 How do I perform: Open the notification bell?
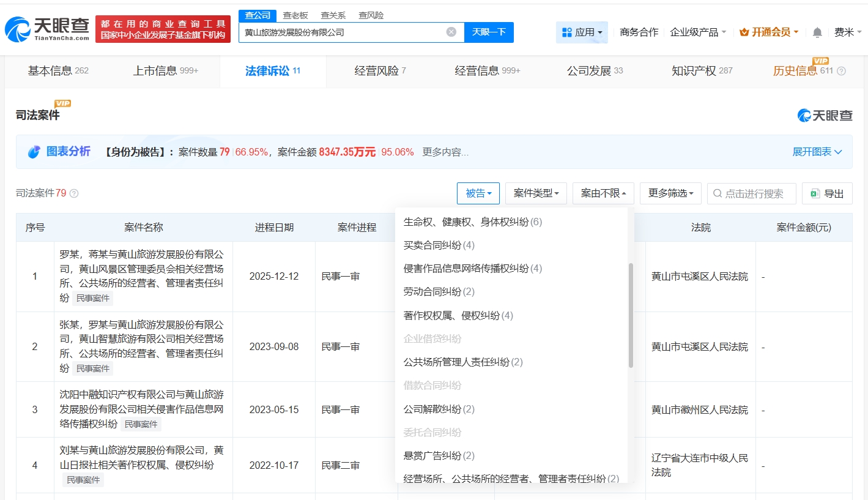click(x=817, y=32)
